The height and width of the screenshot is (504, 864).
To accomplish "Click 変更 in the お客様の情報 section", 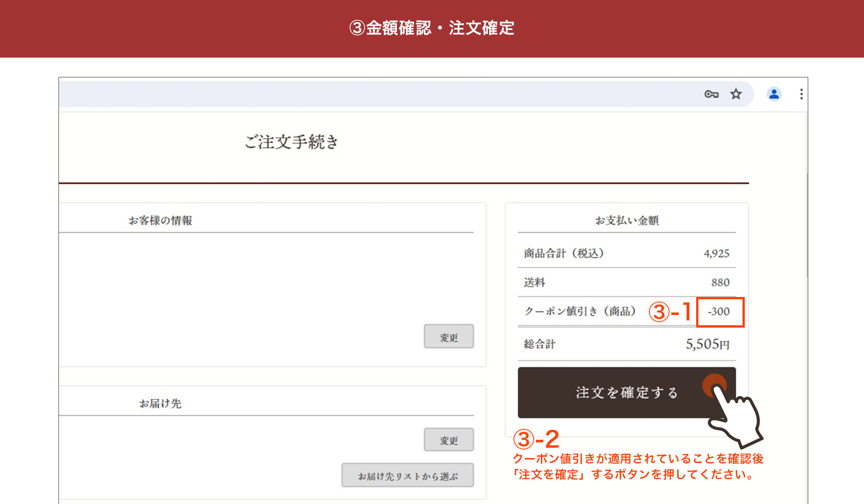I will click(449, 336).
